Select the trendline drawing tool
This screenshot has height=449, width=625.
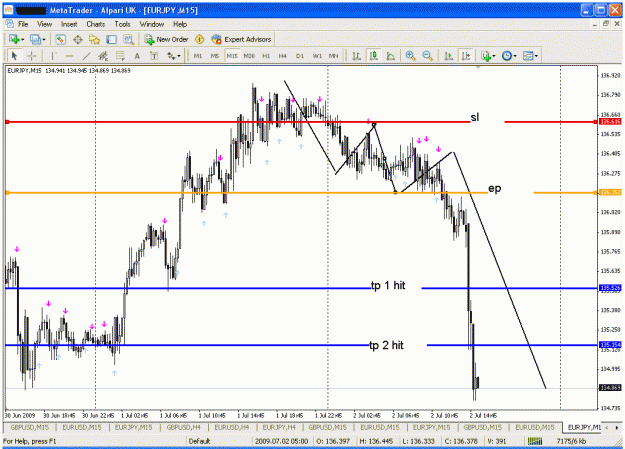click(x=86, y=56)
